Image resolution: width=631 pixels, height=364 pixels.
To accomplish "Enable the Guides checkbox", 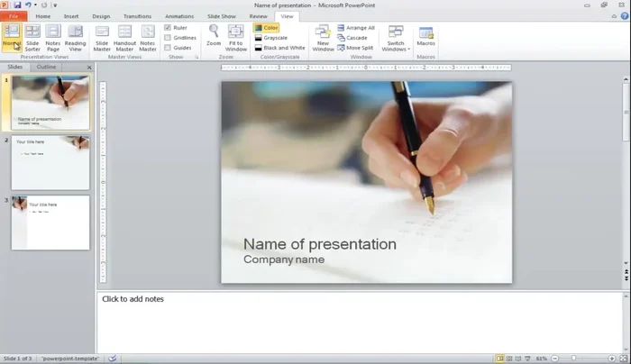I will point(168,48).
